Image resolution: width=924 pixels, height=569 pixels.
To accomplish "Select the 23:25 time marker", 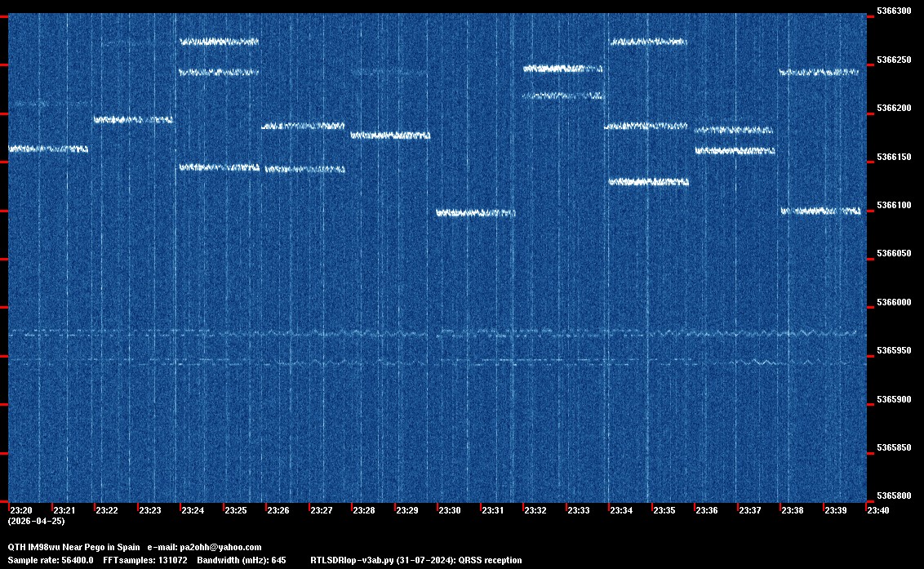I will point(236,510).
